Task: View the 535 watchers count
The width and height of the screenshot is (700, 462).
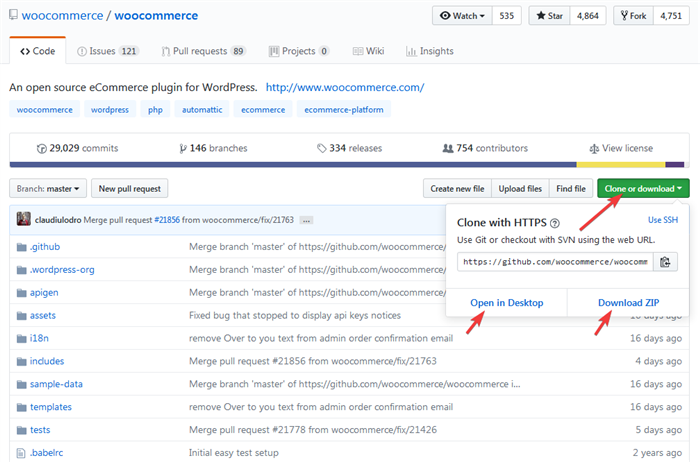Action: click(x=507, y=16)
